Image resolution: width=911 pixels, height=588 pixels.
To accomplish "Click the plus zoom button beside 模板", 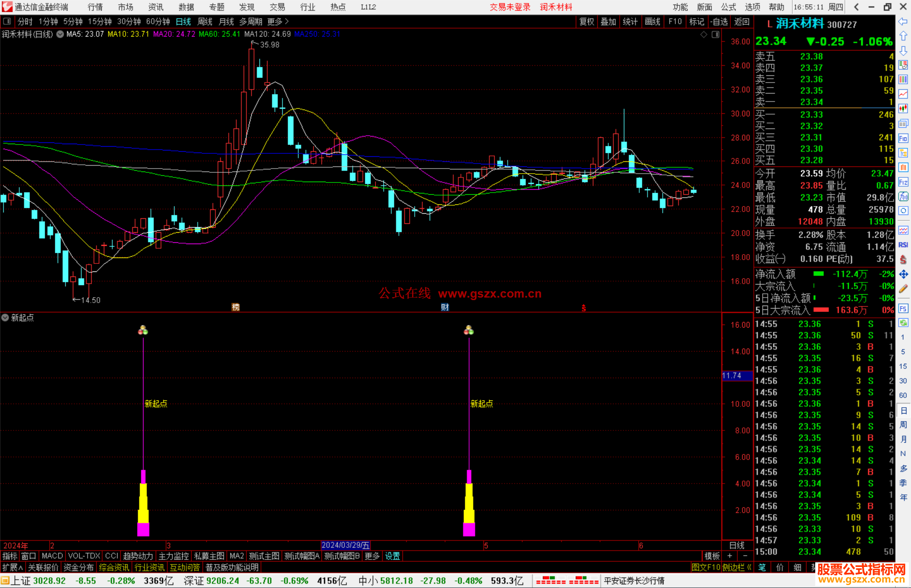I will click(730, 556).
